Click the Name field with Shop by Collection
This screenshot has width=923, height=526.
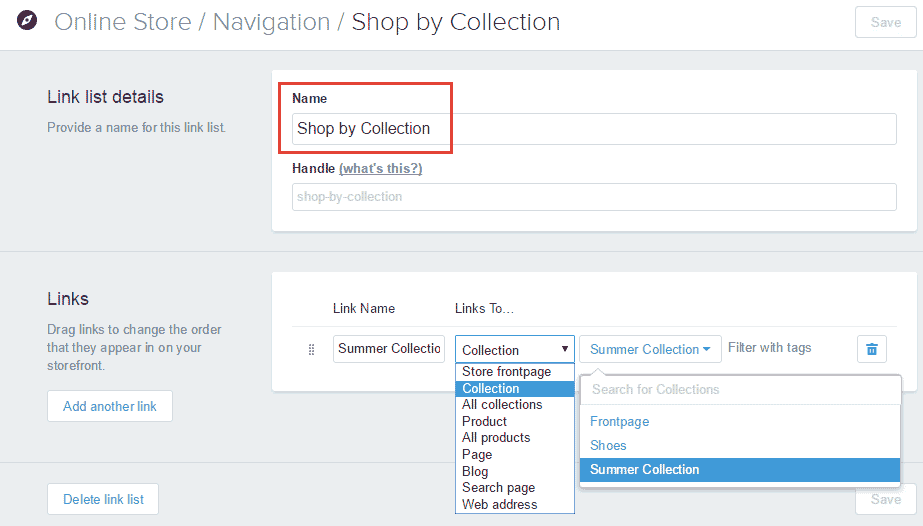click(x=594, y=129)
